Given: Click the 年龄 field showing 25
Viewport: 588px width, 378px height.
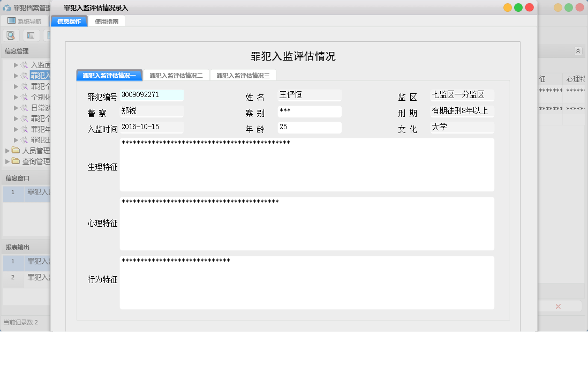Looking at the screenshot, I should click(x=310, y=128).
